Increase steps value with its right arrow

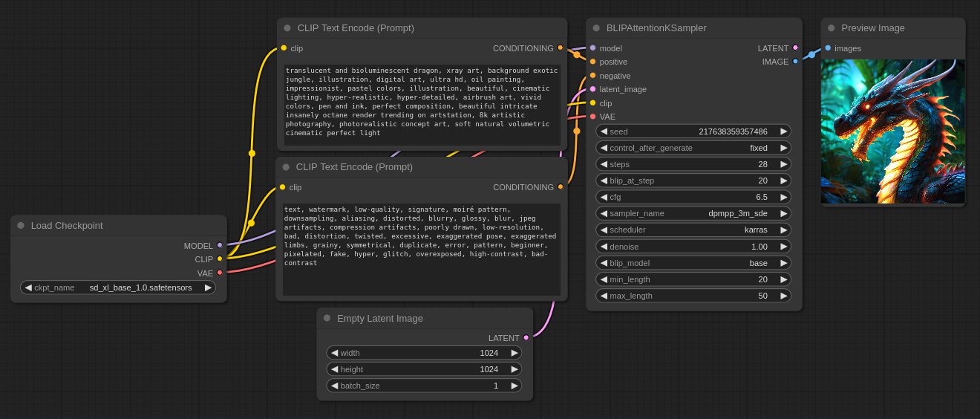783,164
